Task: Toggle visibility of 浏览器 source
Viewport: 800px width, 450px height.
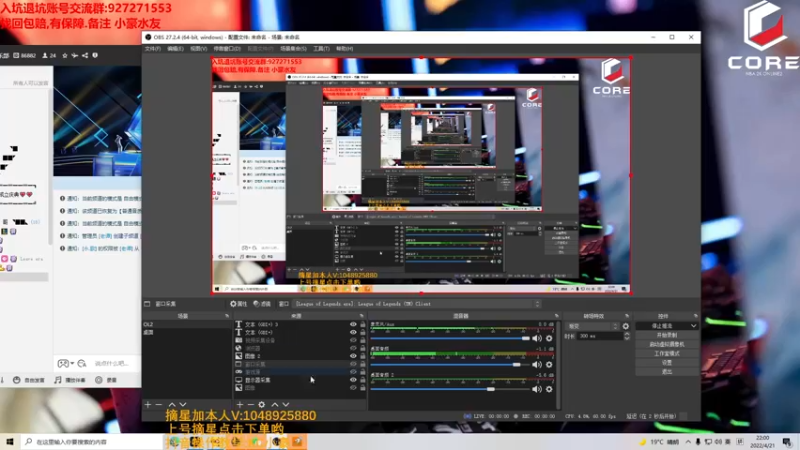Action: [353, 348]
